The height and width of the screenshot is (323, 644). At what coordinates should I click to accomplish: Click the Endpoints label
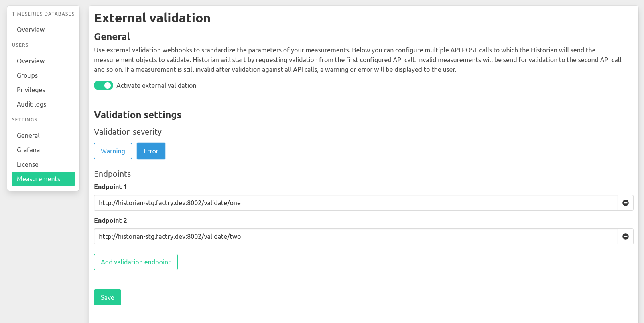point(112,174)
